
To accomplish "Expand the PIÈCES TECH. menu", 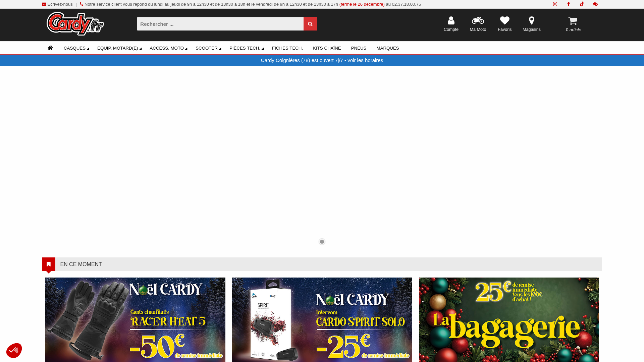I will point(247,48).
